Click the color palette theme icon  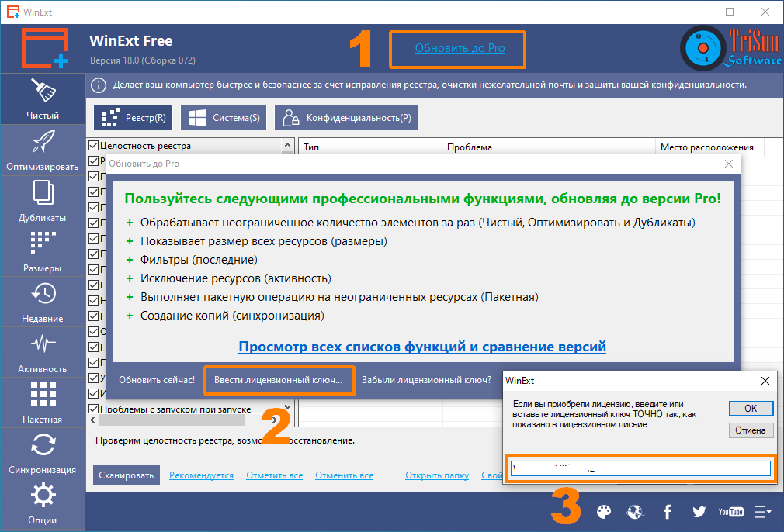[603, 512]
